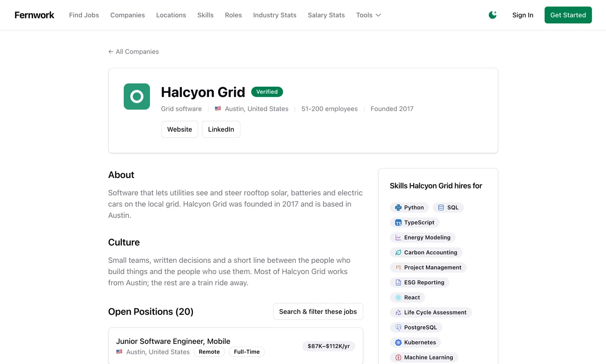Click the Python icon in skills list
Viewport: 606px width, 364px height.
pyautogui.click(x=398, y=208)
